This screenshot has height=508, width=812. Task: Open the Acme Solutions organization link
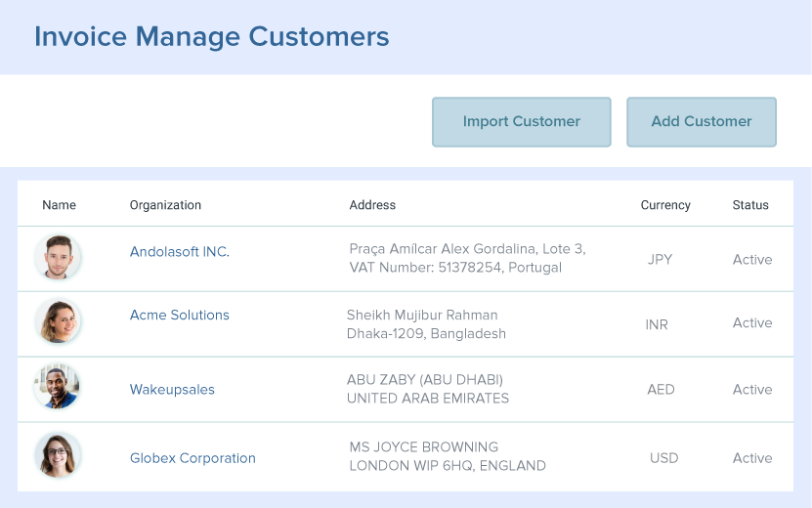tap(179, 315)
